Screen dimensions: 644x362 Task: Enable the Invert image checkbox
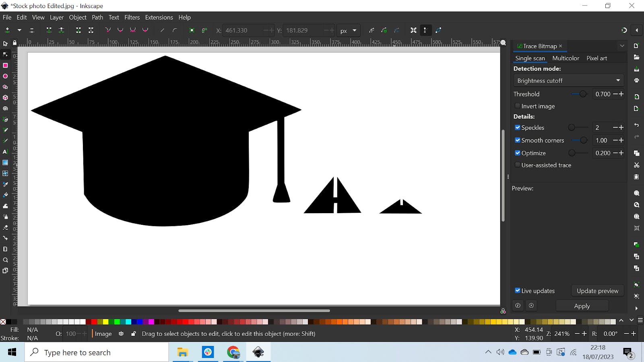tap(518, 106)
